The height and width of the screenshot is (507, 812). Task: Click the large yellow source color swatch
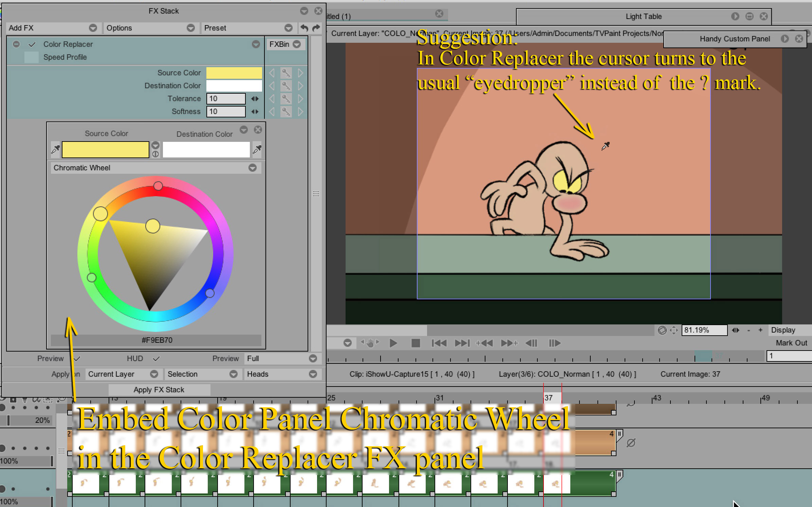105,150
